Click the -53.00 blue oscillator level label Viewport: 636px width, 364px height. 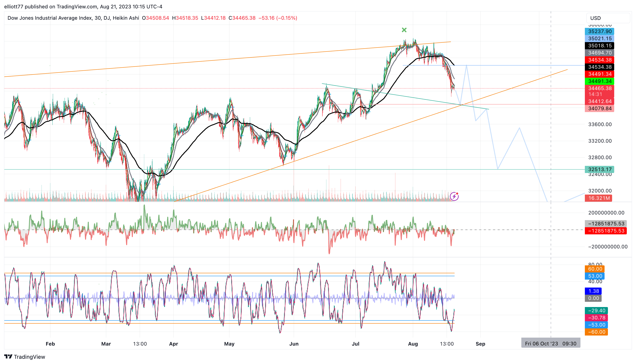(x=596, y=325)
